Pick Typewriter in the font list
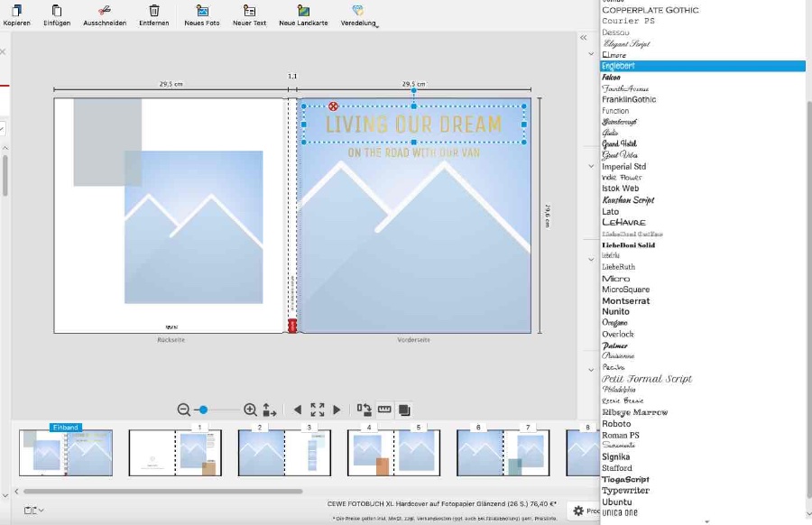 625,491
